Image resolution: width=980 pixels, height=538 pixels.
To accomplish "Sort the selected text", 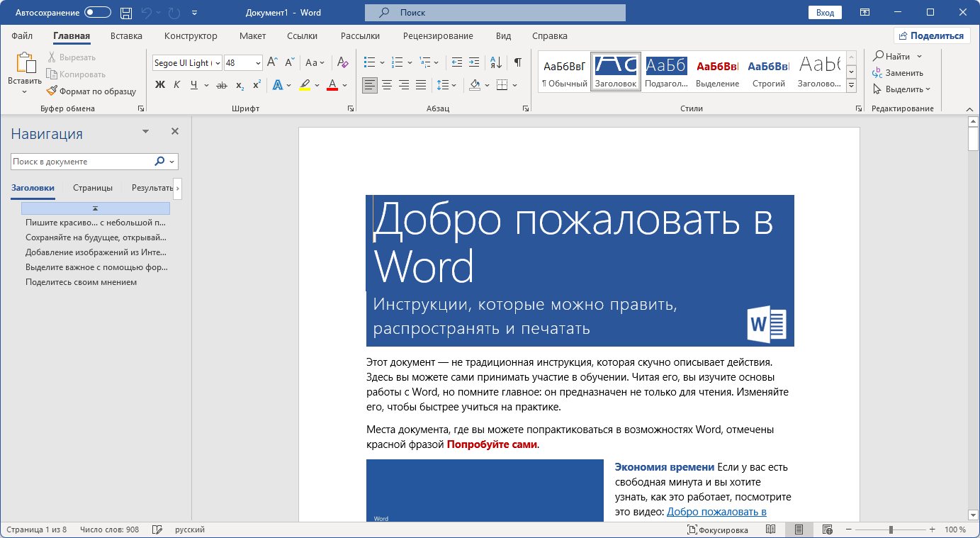I will click(496, 62).
